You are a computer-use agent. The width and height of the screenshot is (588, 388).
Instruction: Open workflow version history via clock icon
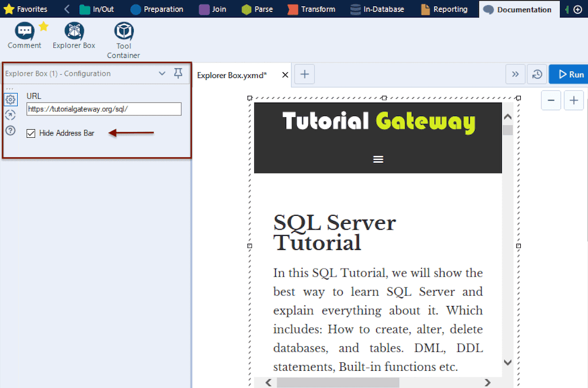[536, 74]
